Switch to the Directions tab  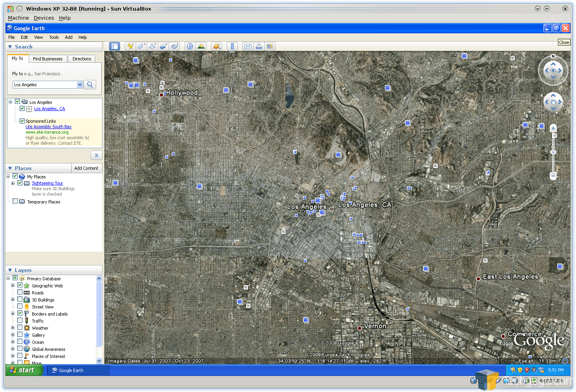[82, 59]
